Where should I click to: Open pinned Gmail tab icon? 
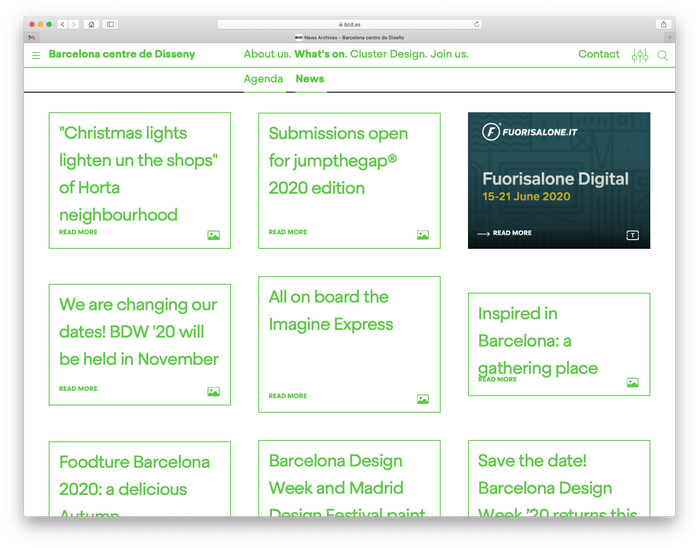31,37
